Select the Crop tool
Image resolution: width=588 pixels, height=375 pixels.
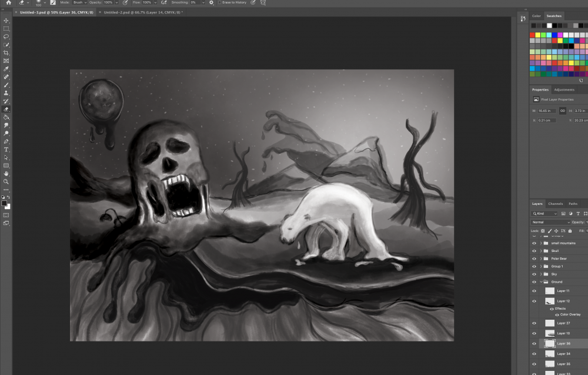coord(6,53)
